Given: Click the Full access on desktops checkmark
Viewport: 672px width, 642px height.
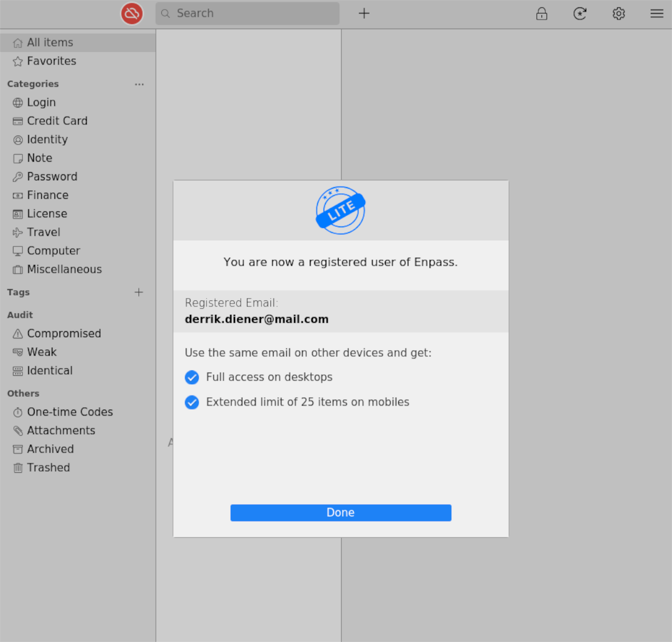Looking at the screenshot, I should point(192,377).
